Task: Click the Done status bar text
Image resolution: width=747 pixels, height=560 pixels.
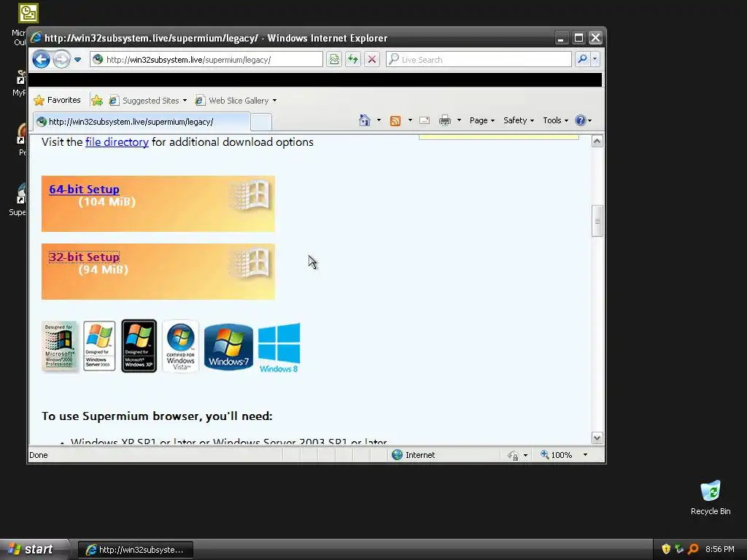Action: pyautogui.click(x=39, y=455)
